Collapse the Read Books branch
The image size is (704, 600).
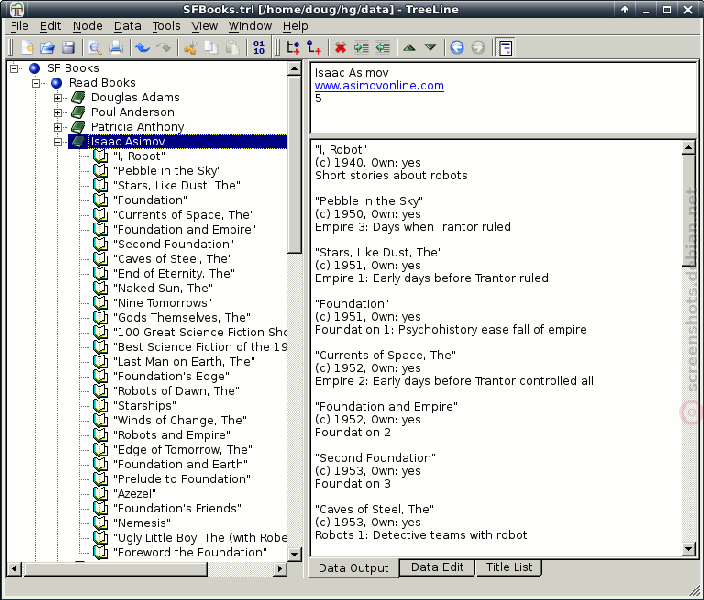click(36, 83)
